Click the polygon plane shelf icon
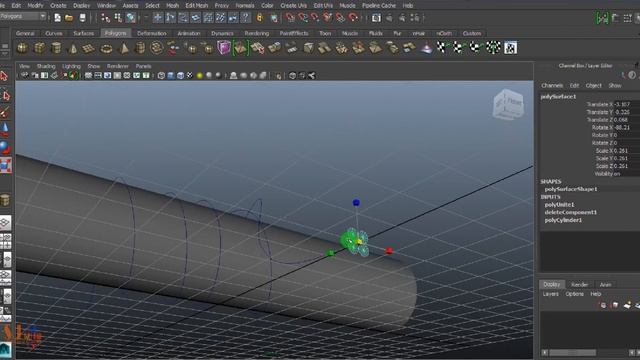The width and height of the screenshot is (640, 360). tap(89, 49)
